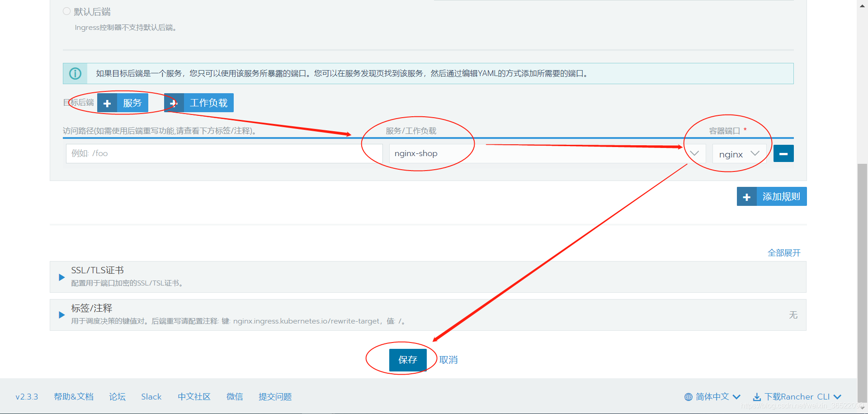Open the 简体中文 language dropdown

click(x=712, y=397)
